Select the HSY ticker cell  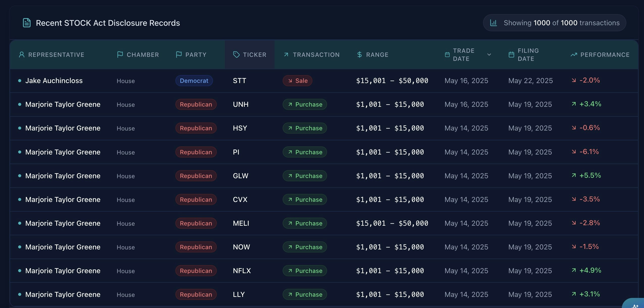point(240,128)
